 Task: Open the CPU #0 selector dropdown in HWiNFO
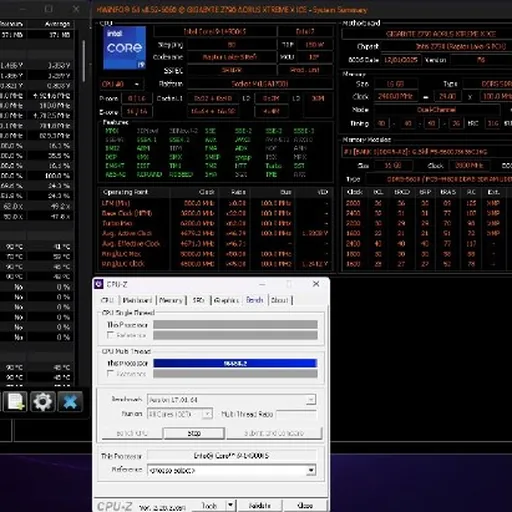click(x=122, y=84)
